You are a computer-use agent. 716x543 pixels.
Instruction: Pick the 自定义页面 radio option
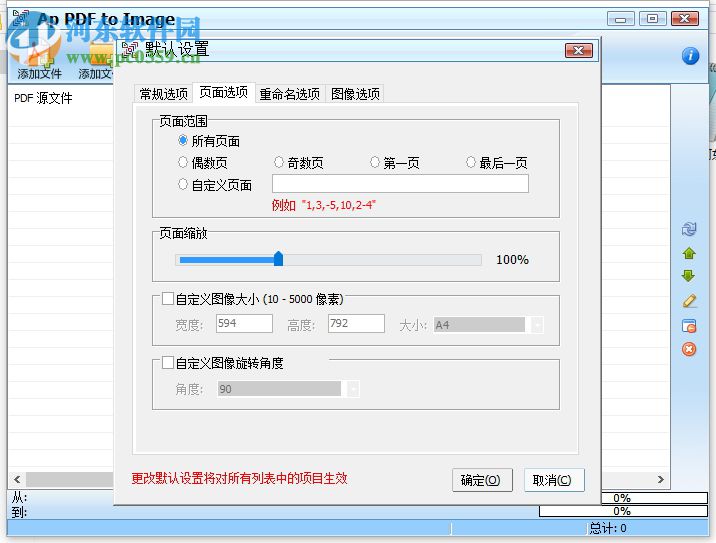(x=183, y=184)
